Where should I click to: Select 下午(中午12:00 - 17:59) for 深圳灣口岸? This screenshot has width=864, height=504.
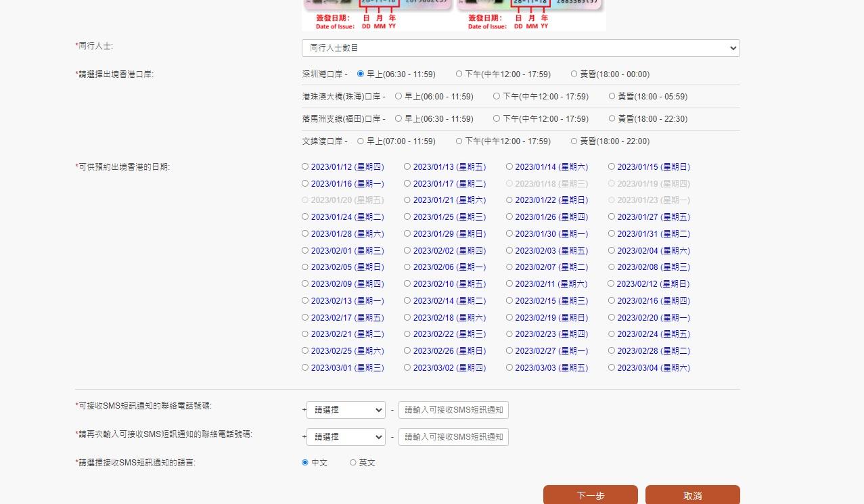[x=459, y=74]
